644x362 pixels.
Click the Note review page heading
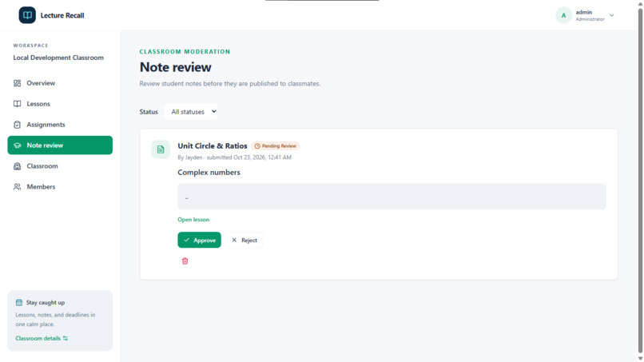point(175,67)
